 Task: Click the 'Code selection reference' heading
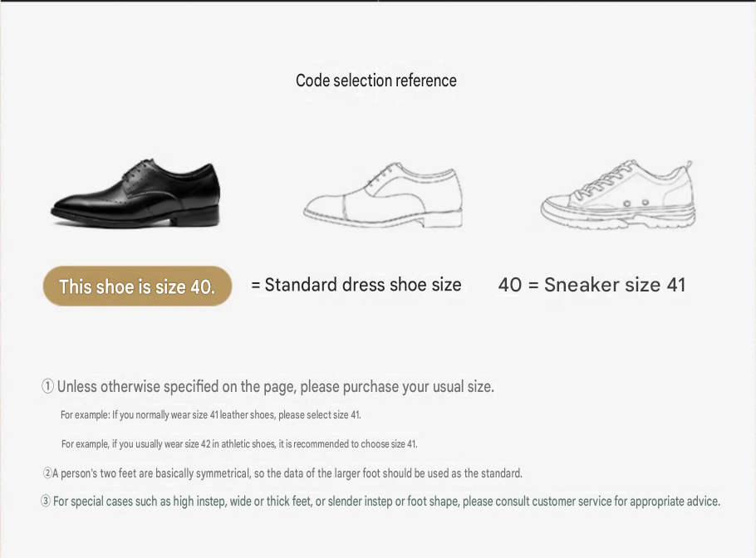pyautogui.click(x=376, y=81)
